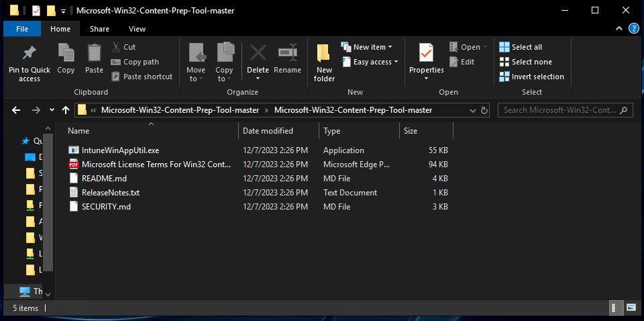Click Invert selection in ribbon

tap(532, 77)
